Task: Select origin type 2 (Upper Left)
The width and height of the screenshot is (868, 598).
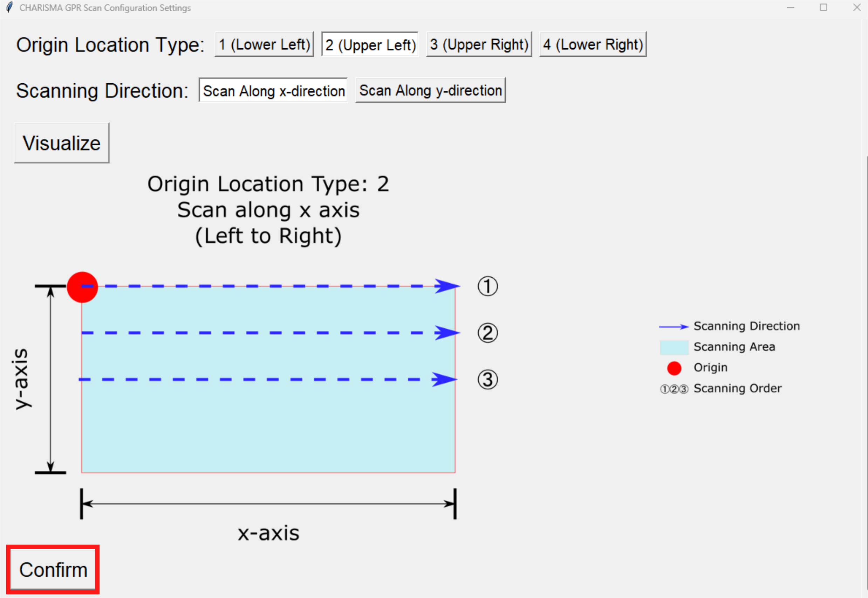Action: pos(370,44)
